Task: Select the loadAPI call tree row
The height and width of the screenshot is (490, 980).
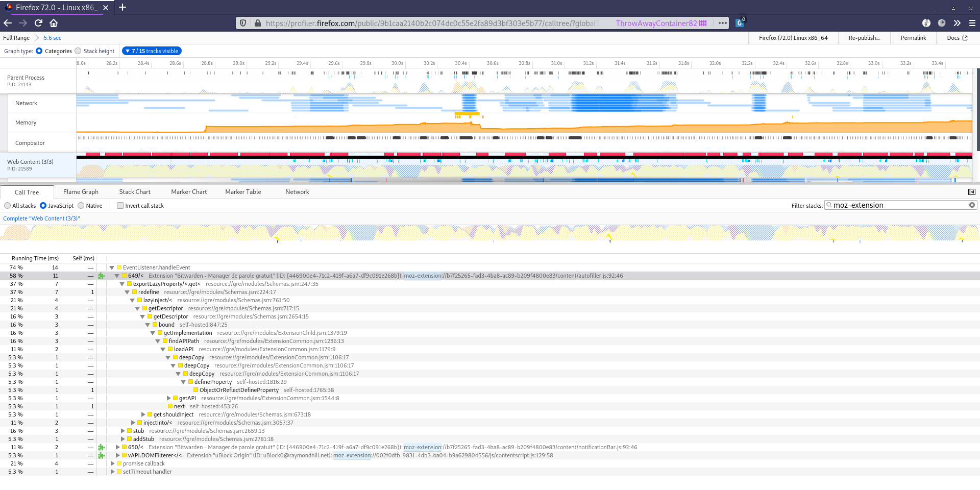Action: point(490,349)
